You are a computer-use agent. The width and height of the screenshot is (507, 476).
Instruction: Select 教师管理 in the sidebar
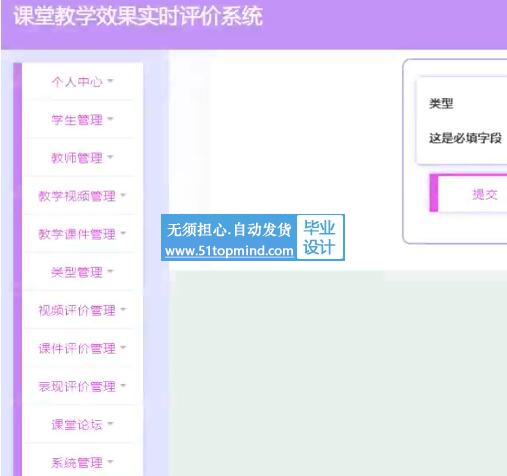82,157
